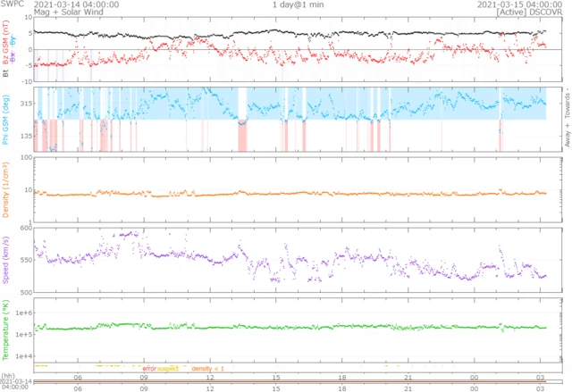This screenshot has width=572, height=392.
Task: Click the Temperature (°K) axis label
Action: click(6, 329)
